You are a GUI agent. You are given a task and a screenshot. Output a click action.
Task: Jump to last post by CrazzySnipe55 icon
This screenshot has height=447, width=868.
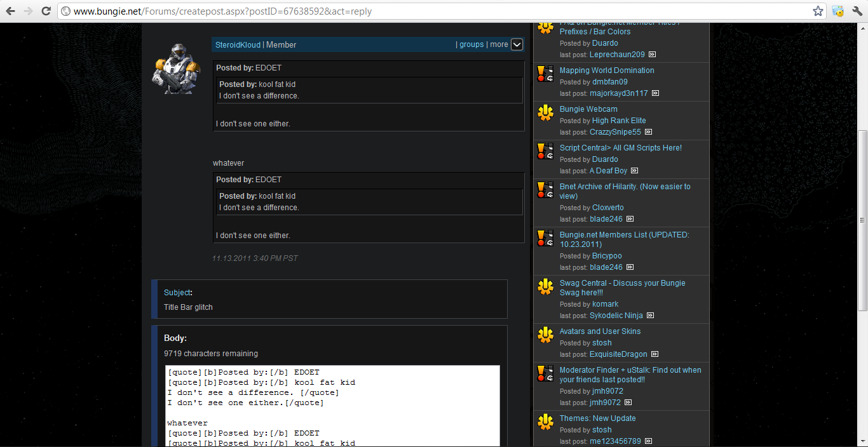click(648, 132)
